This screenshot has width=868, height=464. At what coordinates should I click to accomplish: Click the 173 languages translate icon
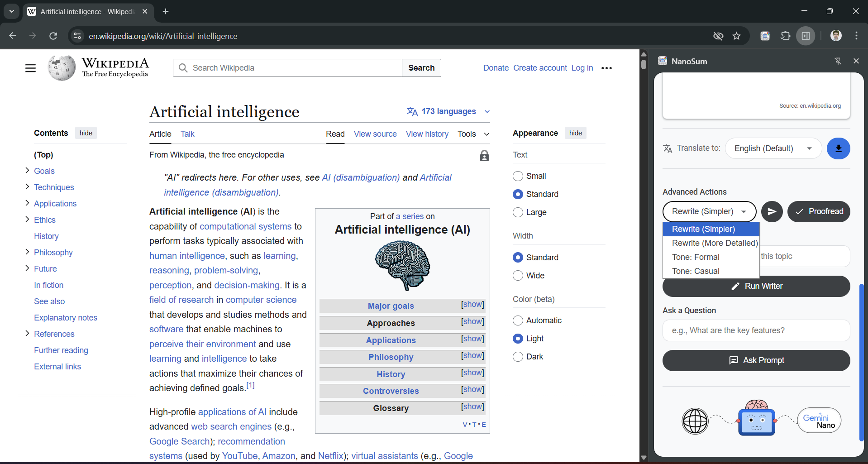tap(412, 111)
